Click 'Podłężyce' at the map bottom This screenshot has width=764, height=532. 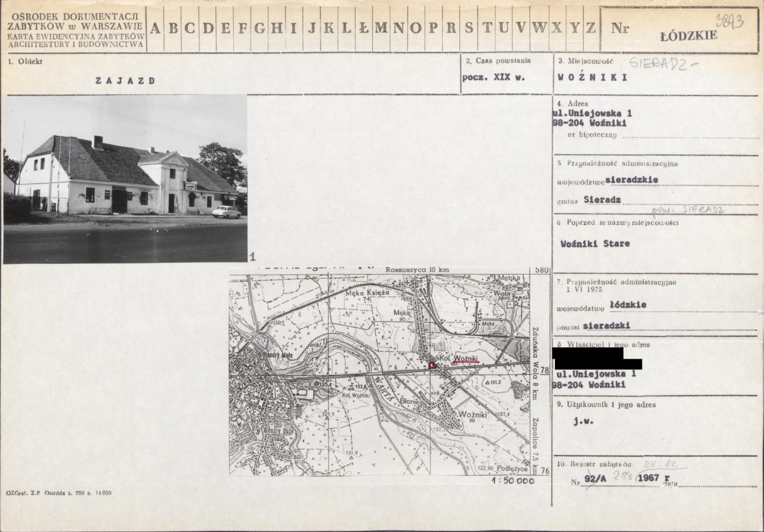pyautogui.click(x=512, y=468)
